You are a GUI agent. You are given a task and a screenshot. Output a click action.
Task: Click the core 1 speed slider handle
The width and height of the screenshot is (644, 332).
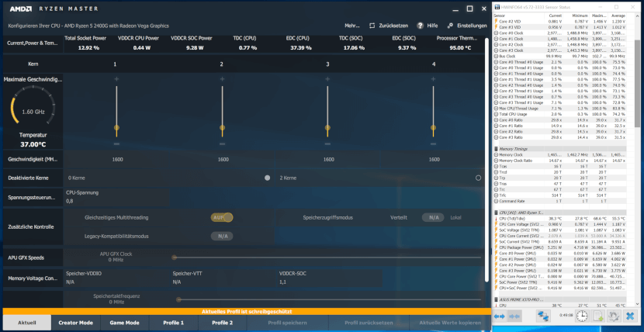click(116, 128)
